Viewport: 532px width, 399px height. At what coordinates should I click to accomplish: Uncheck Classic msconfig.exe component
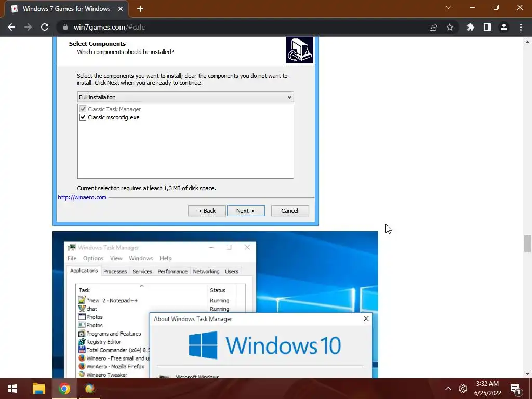click(x=83, y=117)
